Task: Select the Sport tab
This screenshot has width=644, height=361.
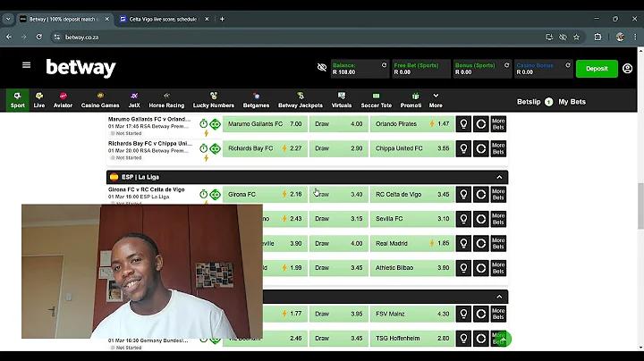Action: tap(18, 100)
